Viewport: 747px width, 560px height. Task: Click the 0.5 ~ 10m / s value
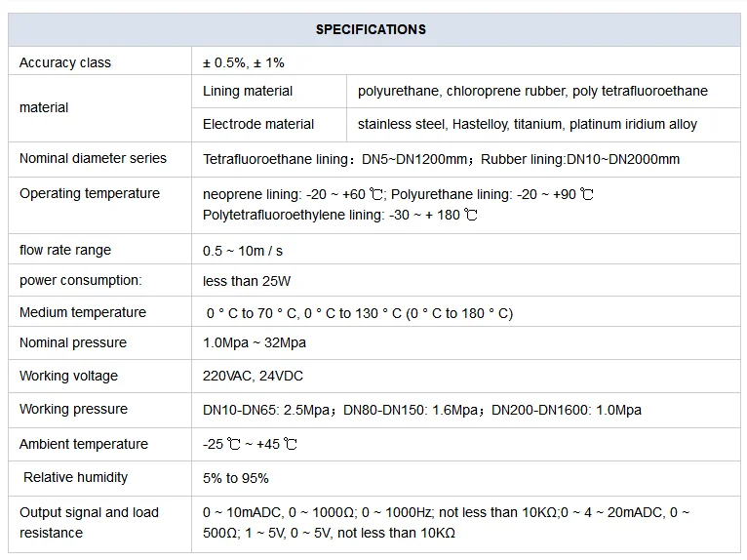243,251
